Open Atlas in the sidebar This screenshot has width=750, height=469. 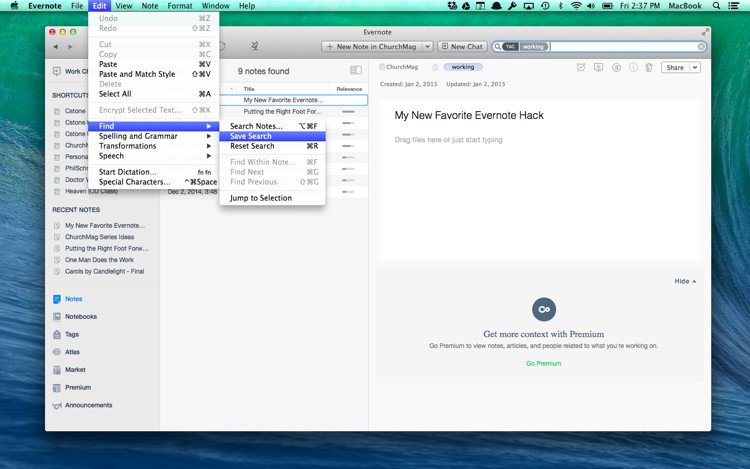66,352
